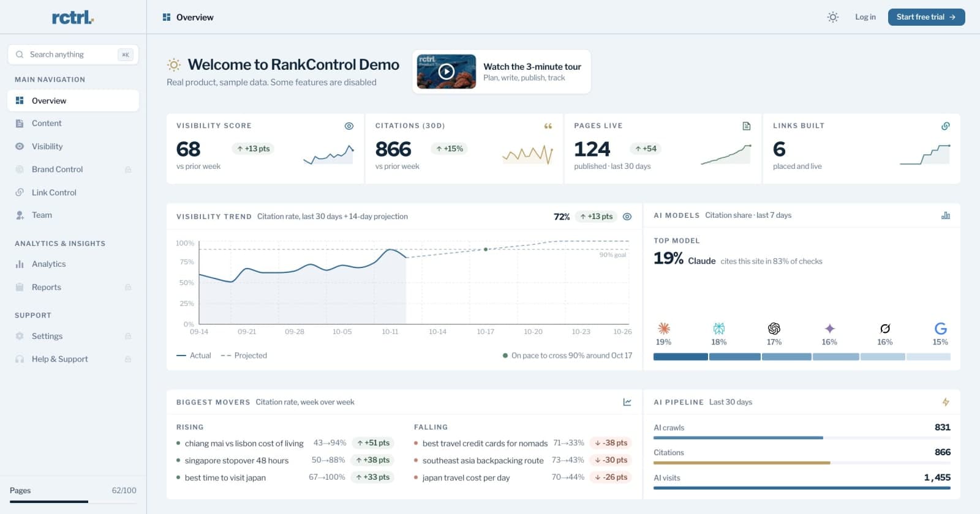
Task: Select the ChatGPT model icon at 17%
Action: [774, 329]
